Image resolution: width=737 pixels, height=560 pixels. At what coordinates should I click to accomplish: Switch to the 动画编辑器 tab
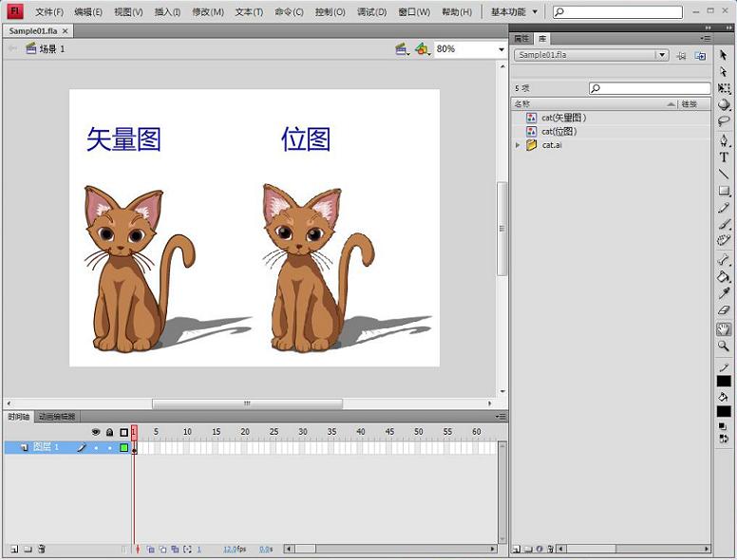tap(57, 417)
